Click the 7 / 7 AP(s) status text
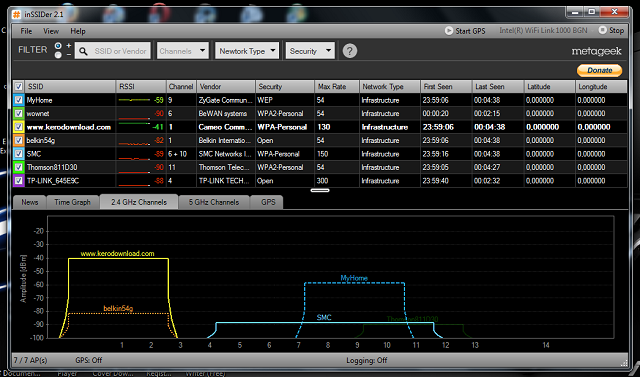This screenshot has width=640, height=377. pyautogui.click(x=30, y=360)
